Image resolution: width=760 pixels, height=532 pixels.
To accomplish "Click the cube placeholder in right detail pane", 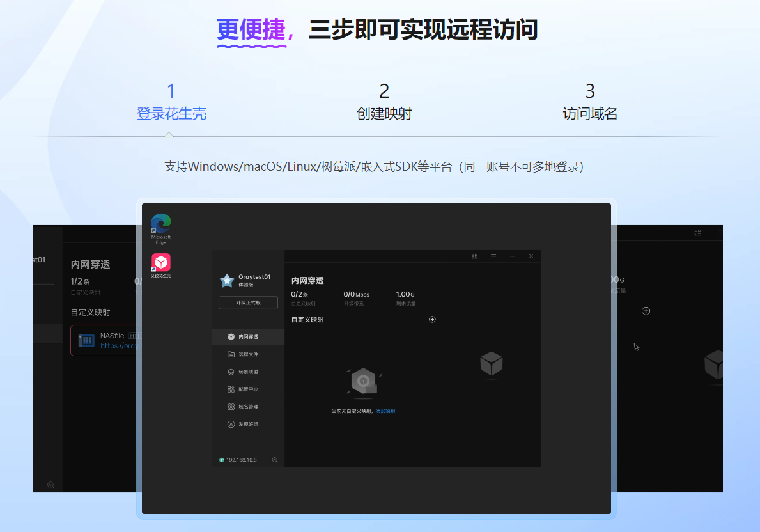I will pos(491,364).
